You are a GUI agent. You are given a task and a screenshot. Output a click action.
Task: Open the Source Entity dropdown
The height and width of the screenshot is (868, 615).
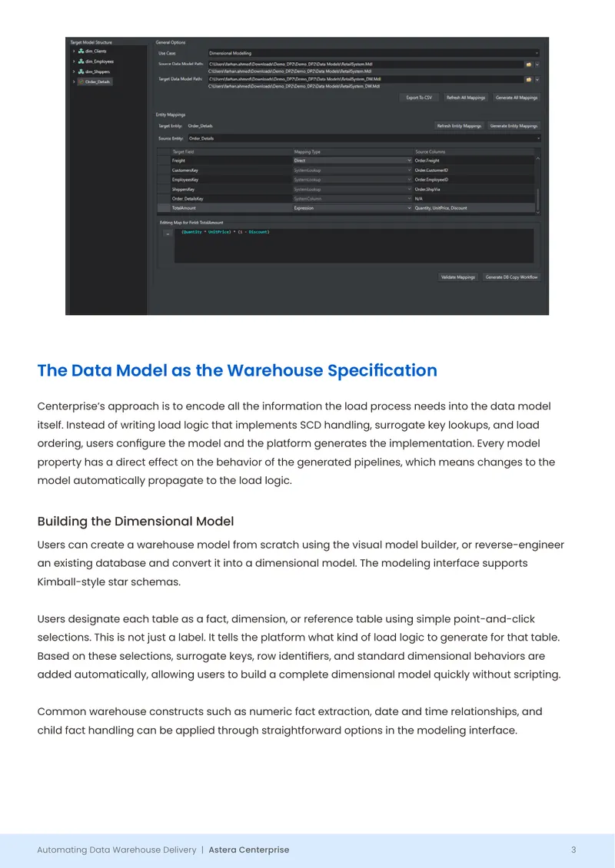coord(364,138)
